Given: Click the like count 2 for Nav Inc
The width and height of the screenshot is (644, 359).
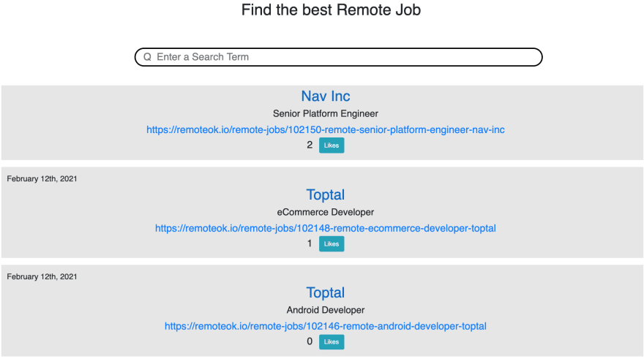Looking at the screenshot, I should tap(310, 145).
